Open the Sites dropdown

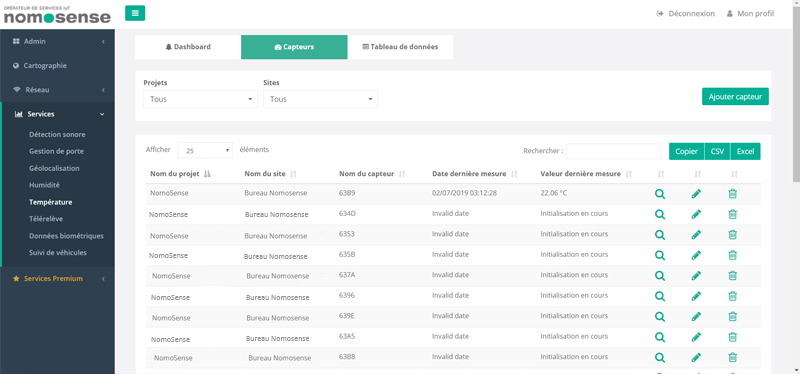[x=320, y=99]
